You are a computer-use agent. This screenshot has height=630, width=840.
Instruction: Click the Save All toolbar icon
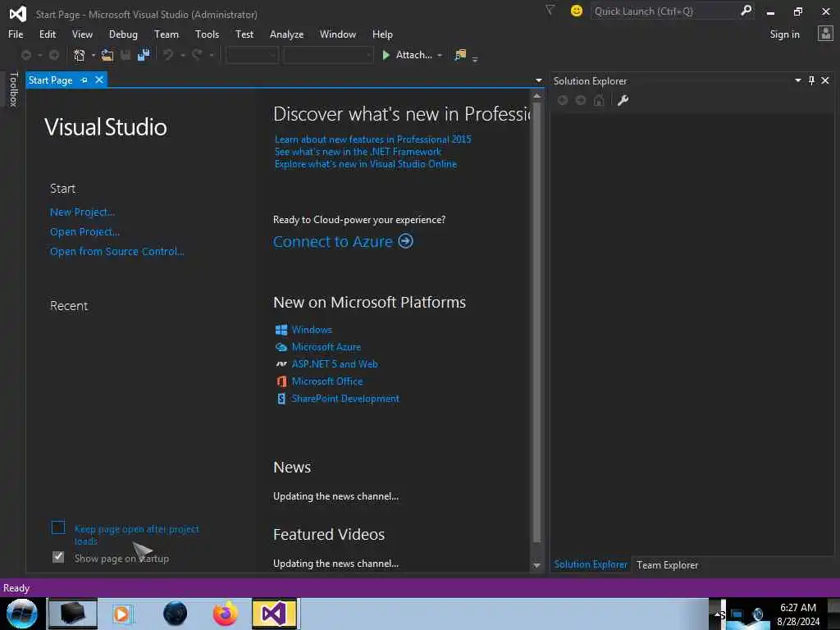click(x=144, y=55)
